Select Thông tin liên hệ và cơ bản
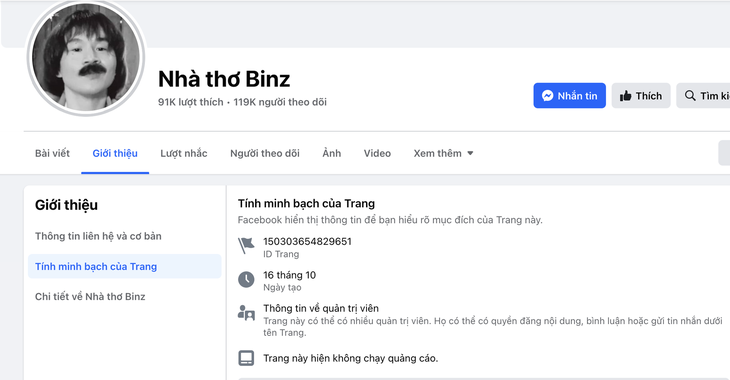 [98, 236]
